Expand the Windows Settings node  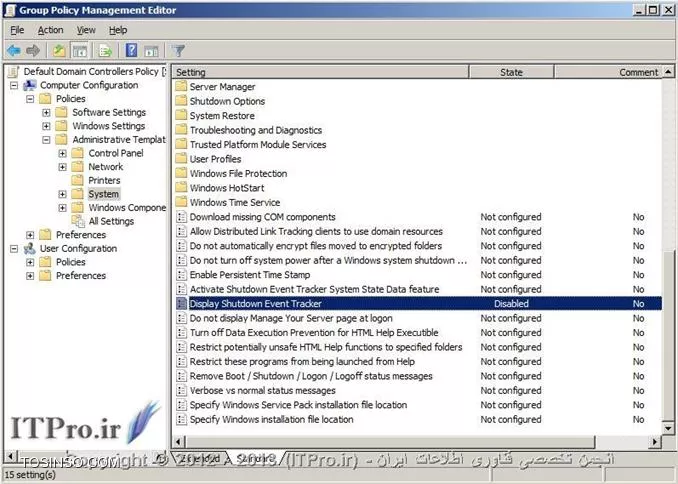[46, 126]
